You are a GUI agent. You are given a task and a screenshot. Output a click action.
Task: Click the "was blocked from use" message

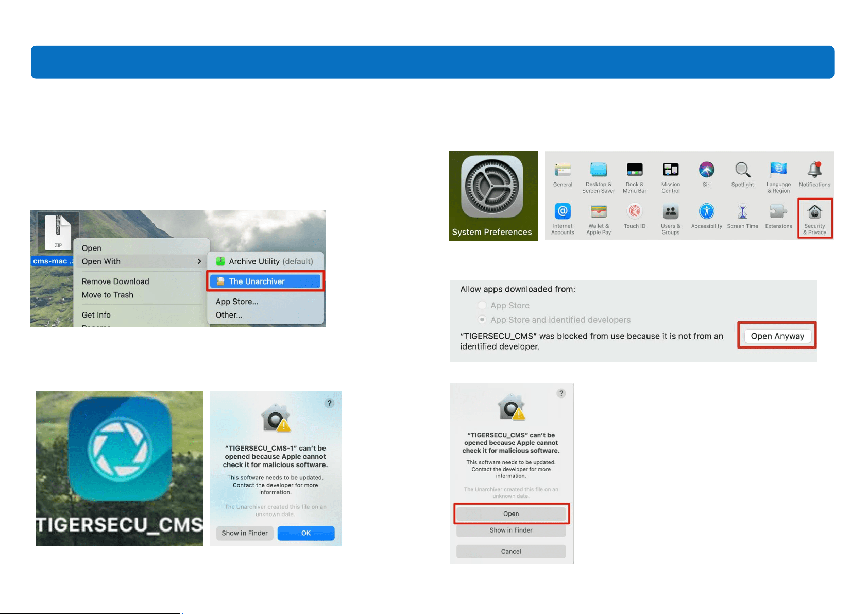pos(591,341)
